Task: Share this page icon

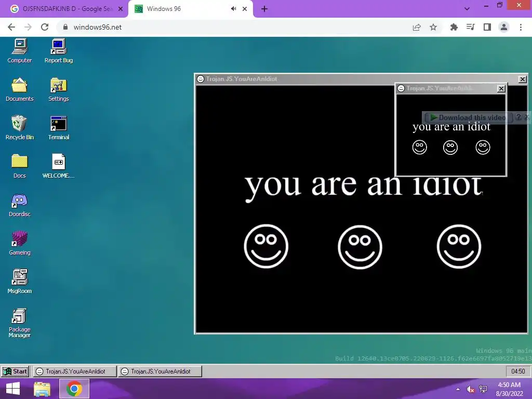Action: [417, 27]
